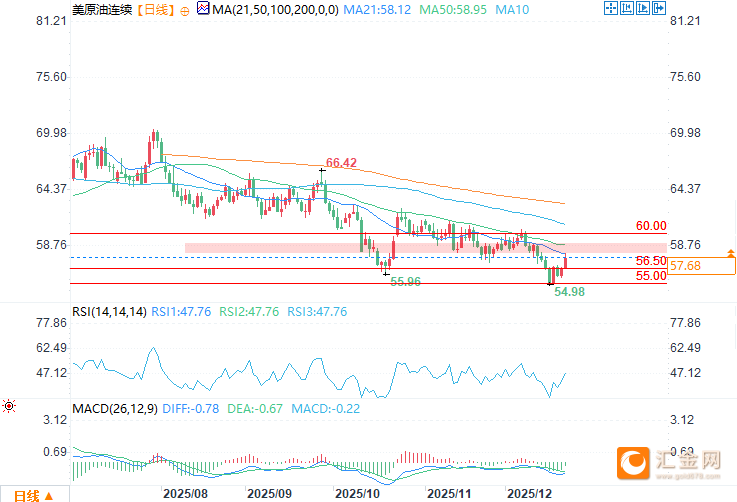Click the exit arrow icon at top right

point(659,8)
